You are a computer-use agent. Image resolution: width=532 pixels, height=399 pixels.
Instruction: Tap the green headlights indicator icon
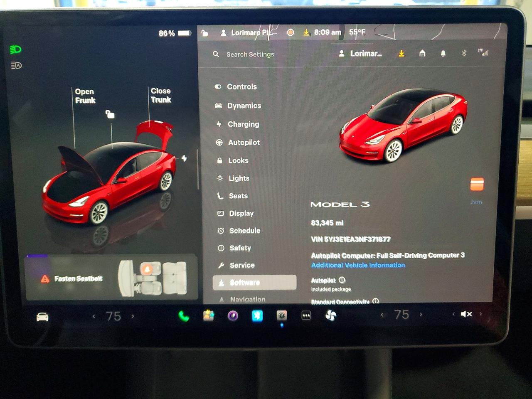click(x=15, y=49)
